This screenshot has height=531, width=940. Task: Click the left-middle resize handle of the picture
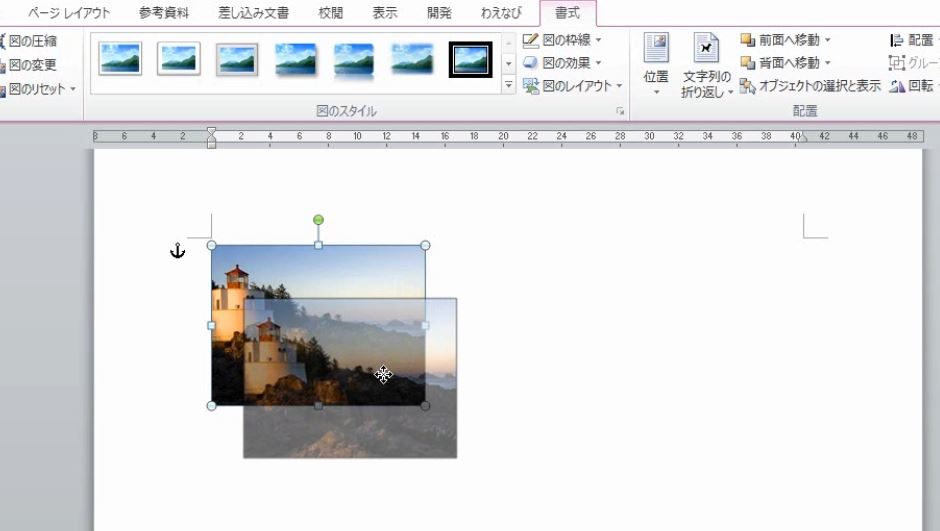tap(211, 325)
